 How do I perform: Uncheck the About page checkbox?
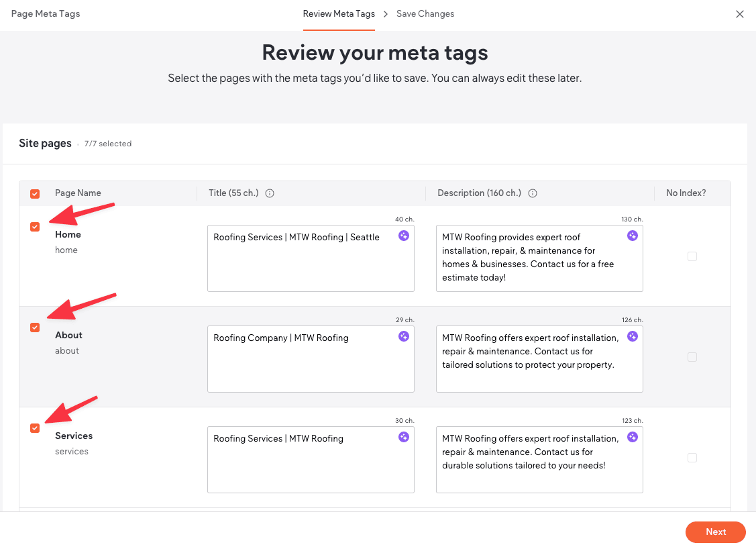[x=35, y=328]
